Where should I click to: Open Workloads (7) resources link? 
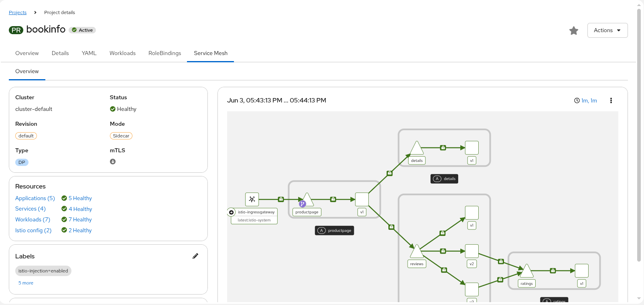tap(33, 219)
